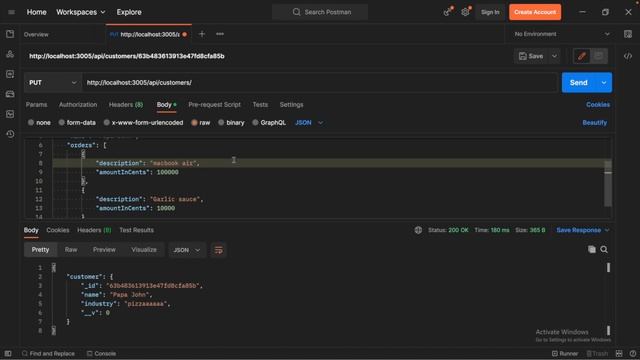This screenshot has height=360, width=640.
Task: Open the History icon in sidebar
Action: [x=10, y=134]
